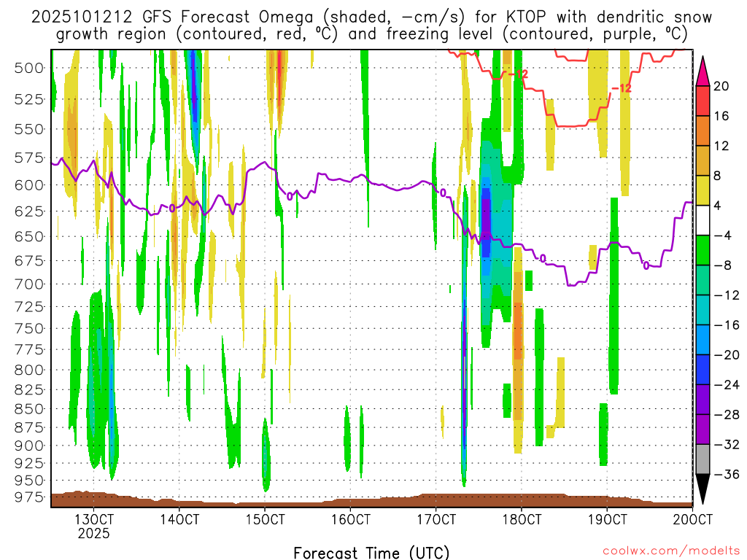
Task: Click the 725 pressure level label
Action: (x=29, y=307)
